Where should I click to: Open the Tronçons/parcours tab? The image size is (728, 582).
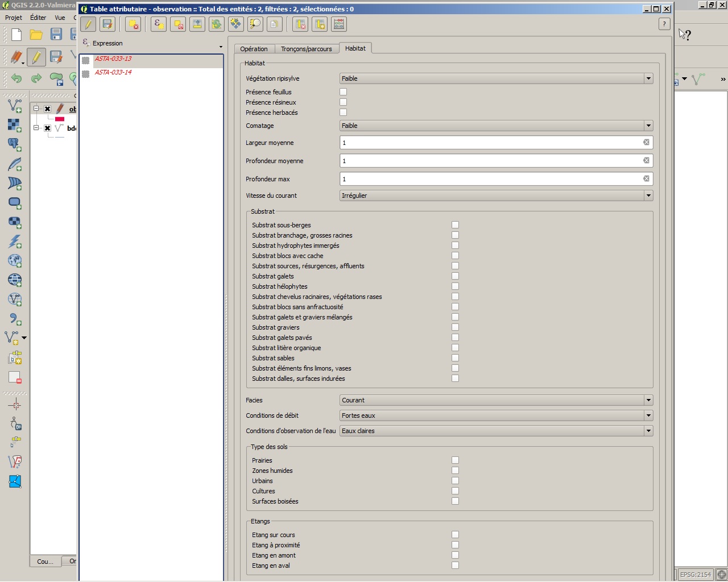[306, 49]
